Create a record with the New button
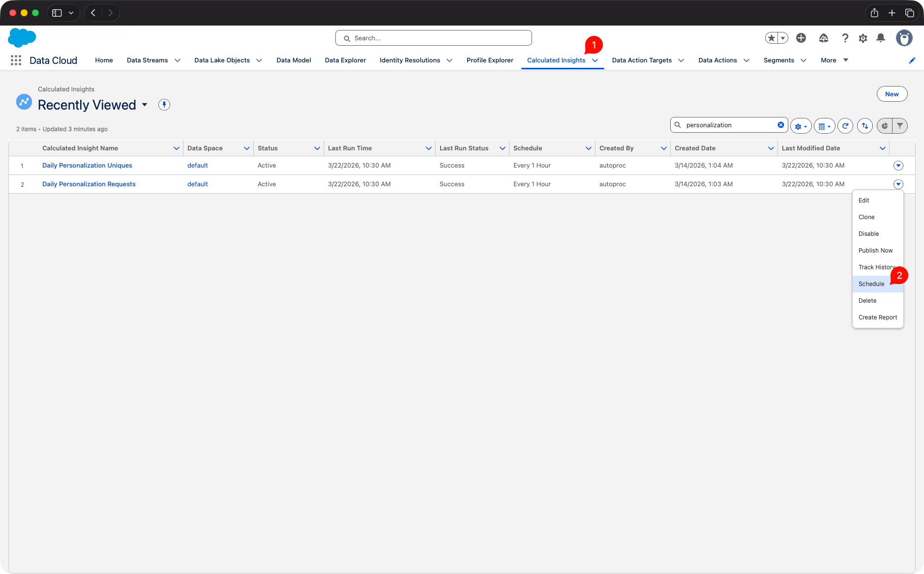924x574 pixels. (x=892, y=94)
